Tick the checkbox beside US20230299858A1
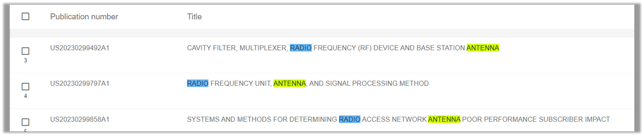 26,122
